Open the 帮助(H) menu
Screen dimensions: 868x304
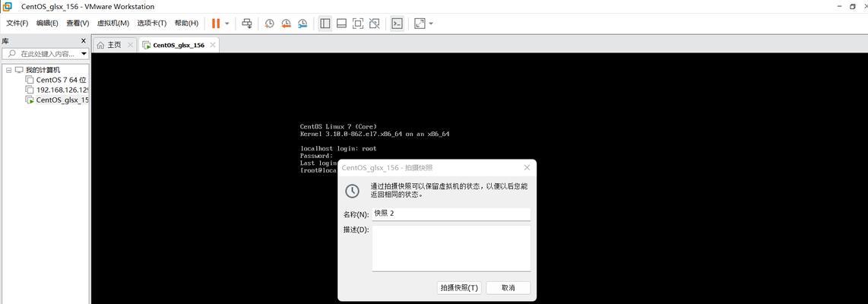pyautogui.click(x=186, y=24)
